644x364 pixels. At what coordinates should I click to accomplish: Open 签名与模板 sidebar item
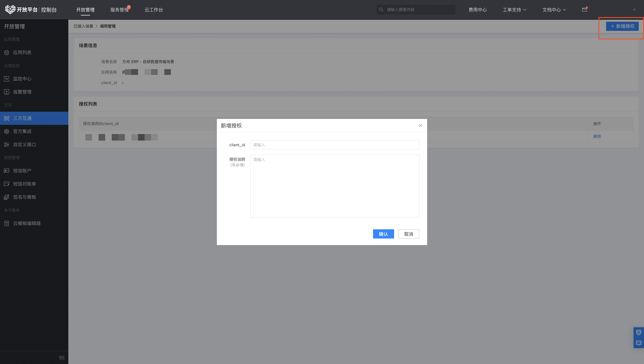coord(25,197)
